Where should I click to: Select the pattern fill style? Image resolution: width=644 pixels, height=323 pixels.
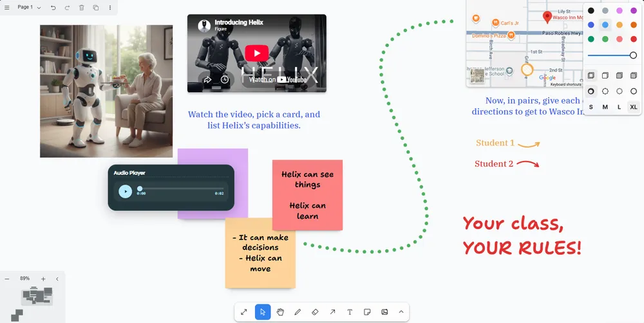pos(634,75)
